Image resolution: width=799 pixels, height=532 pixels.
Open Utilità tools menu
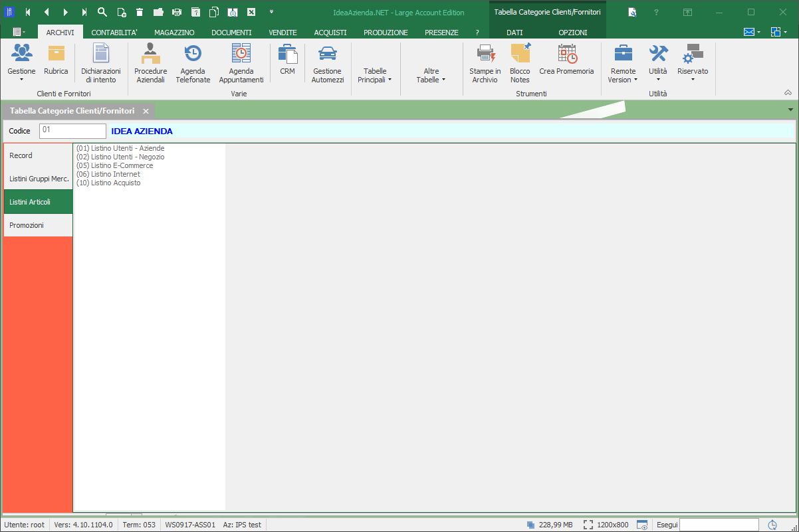coord(658,62)
